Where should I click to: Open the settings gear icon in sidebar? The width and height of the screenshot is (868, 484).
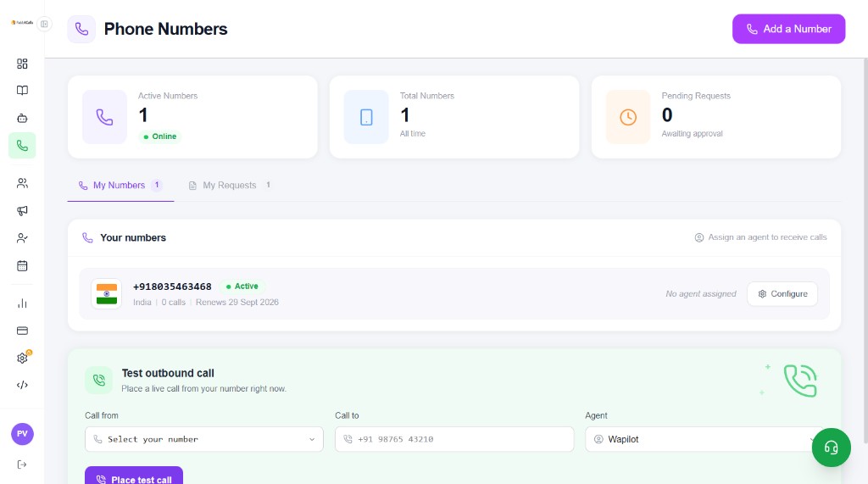click(x=22, y=359)
